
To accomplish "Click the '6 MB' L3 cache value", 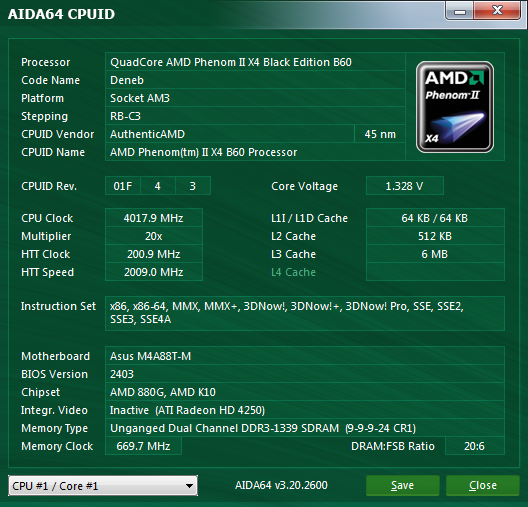I will [435, 254].
